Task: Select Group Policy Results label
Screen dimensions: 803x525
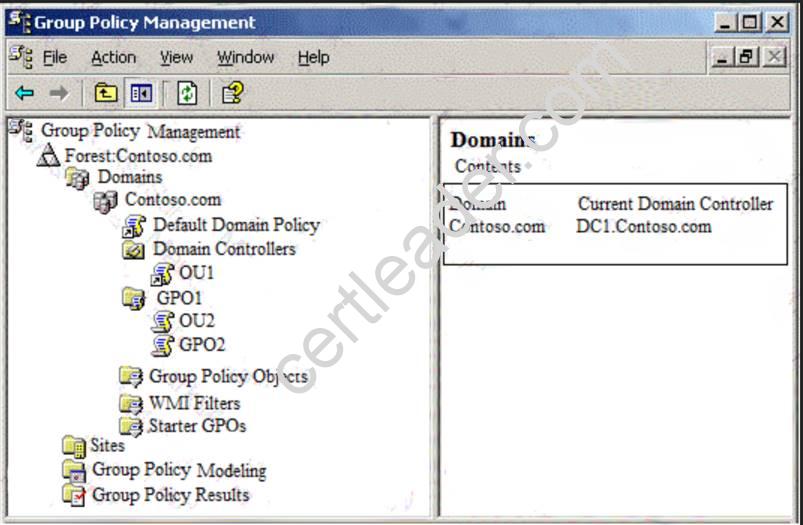Action: [x=171, y=495]
